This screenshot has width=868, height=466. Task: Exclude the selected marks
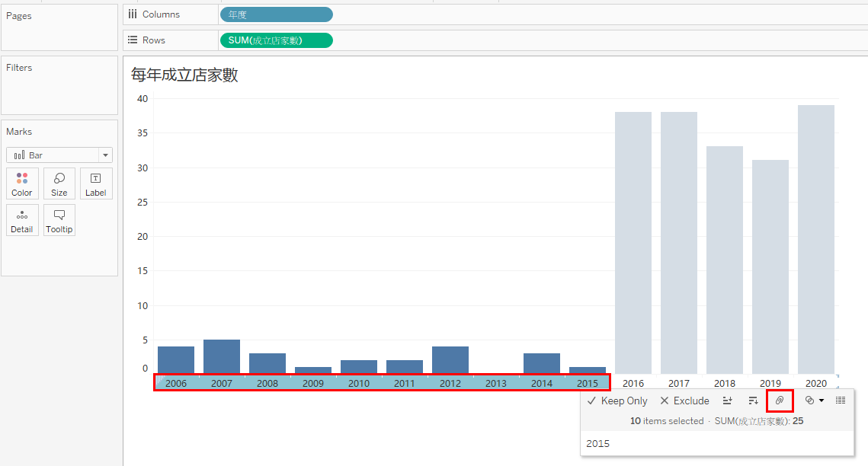pyautogui.click(x=684, y=401)
